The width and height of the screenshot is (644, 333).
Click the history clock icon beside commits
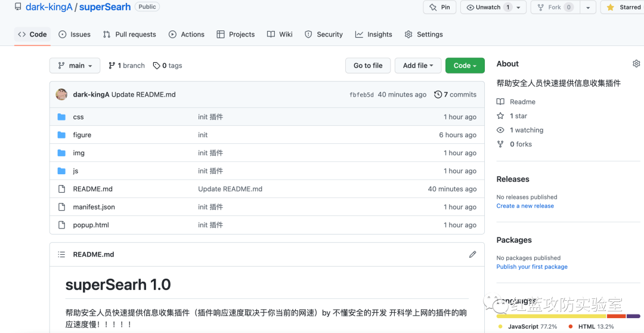coord(438,94)
